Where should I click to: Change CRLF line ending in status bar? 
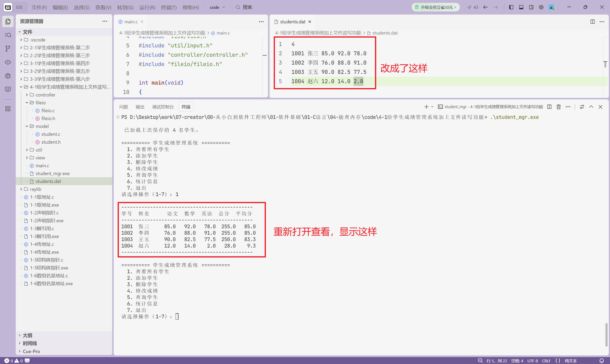tap(546, 361)
